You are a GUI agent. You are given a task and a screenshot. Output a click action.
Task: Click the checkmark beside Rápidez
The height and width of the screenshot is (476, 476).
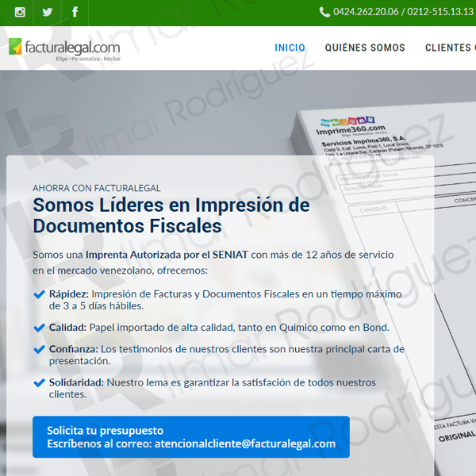pyautogui.click(x=40, y=294)
